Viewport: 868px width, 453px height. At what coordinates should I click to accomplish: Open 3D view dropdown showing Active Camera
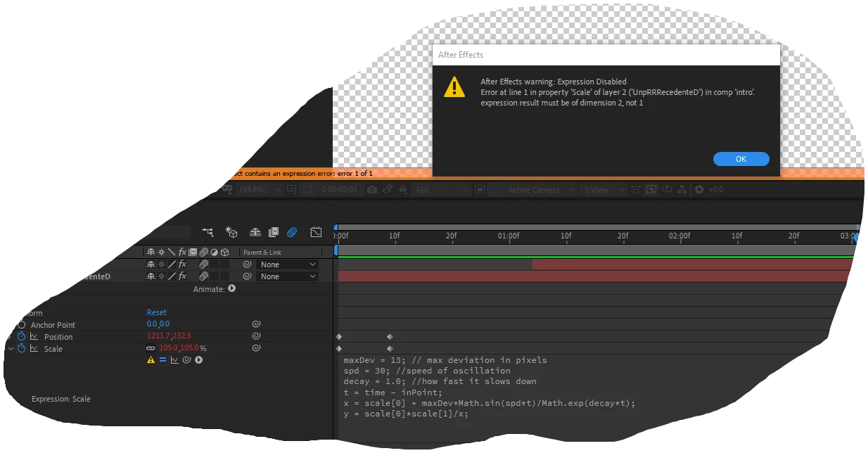pyautogui.click(x=541, y=190)
